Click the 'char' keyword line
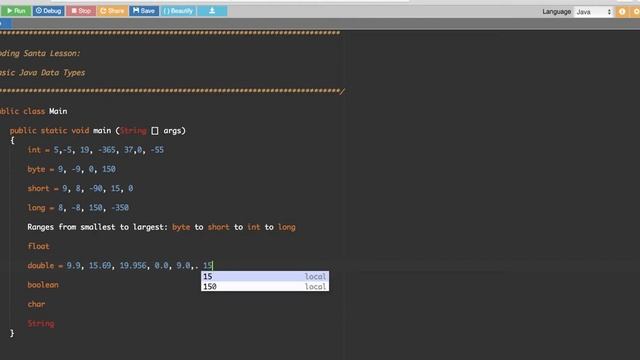640x360 pixels. (x=36, y=304)
